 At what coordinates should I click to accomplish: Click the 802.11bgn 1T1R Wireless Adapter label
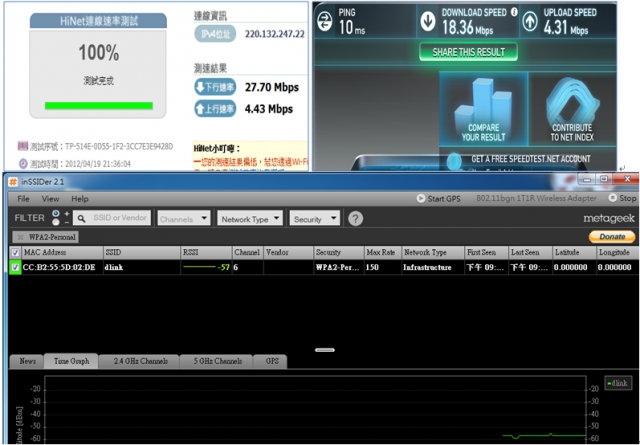click(x=536, y=198)
